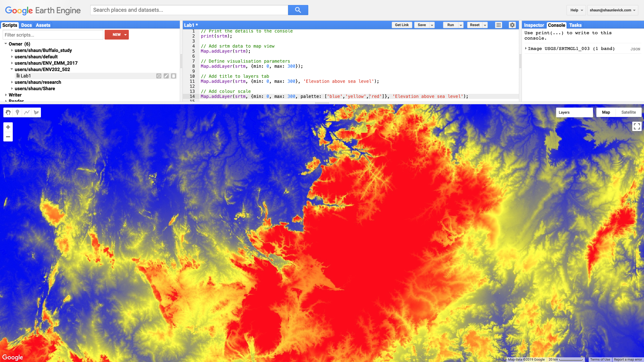The height and width of the screenshot is (362, 644).
Task: Zoom out on the map
Action: 8,137
